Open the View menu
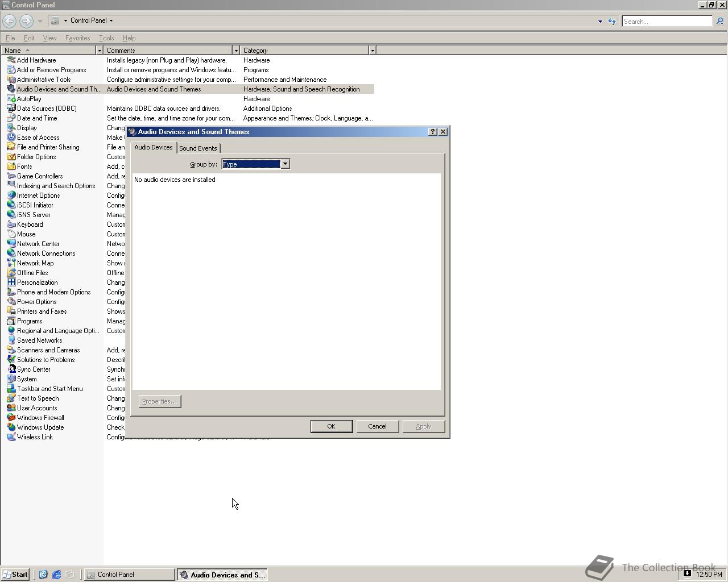 click(49, 38)
